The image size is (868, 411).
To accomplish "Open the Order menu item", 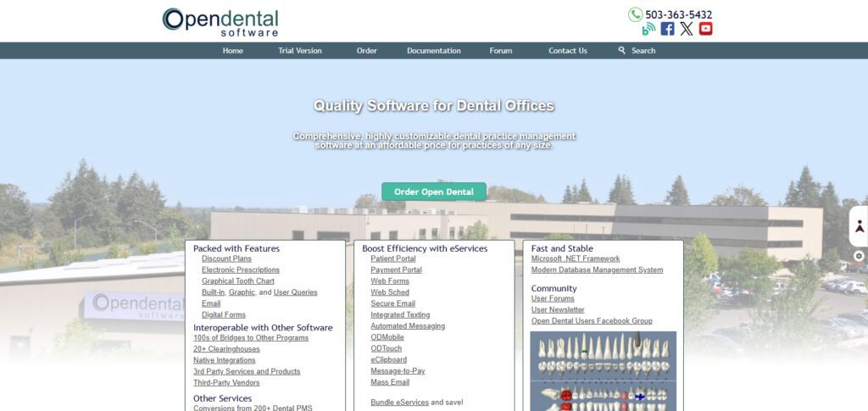I will pos(366,50).
